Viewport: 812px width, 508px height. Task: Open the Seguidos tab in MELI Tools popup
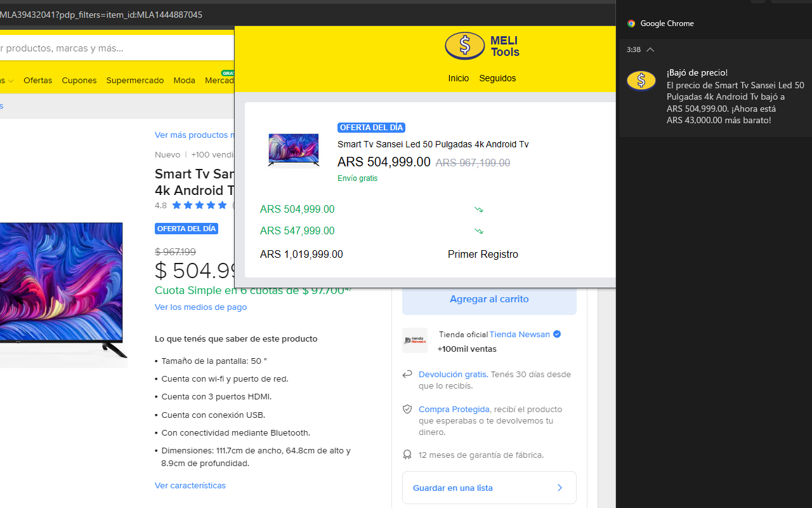[497, 78]
